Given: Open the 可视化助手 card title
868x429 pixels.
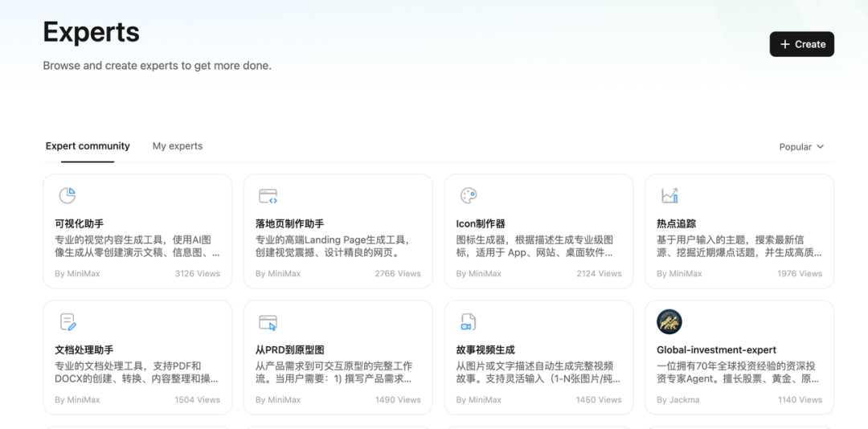Looking at the screenshot, I should tap(79, 224).
